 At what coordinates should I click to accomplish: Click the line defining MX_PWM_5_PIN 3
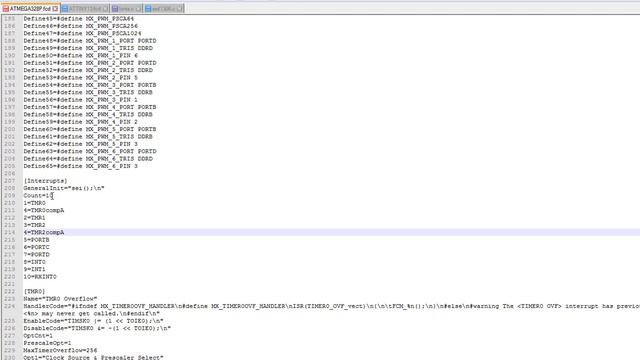tap(80, 144)
